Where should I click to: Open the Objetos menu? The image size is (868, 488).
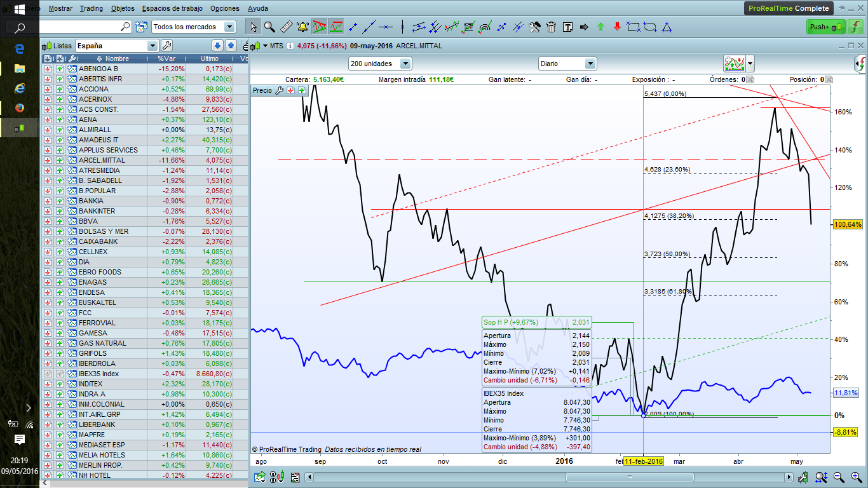click(123, 9)
